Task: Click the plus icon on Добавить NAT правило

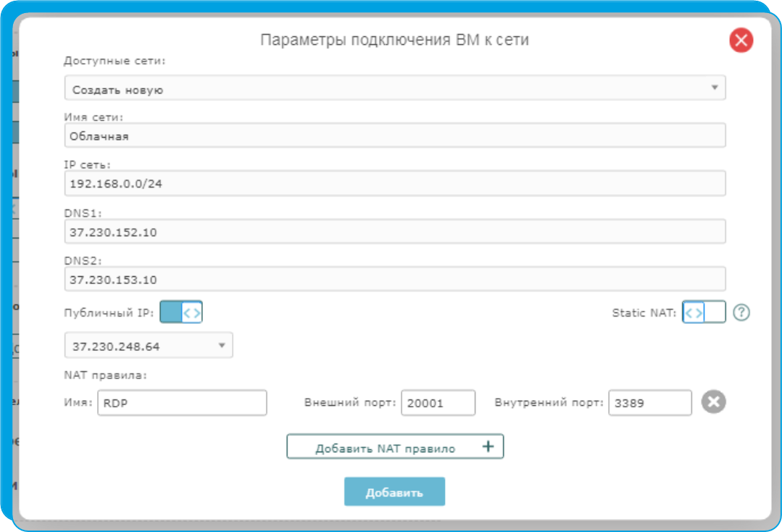Action: 488,447
